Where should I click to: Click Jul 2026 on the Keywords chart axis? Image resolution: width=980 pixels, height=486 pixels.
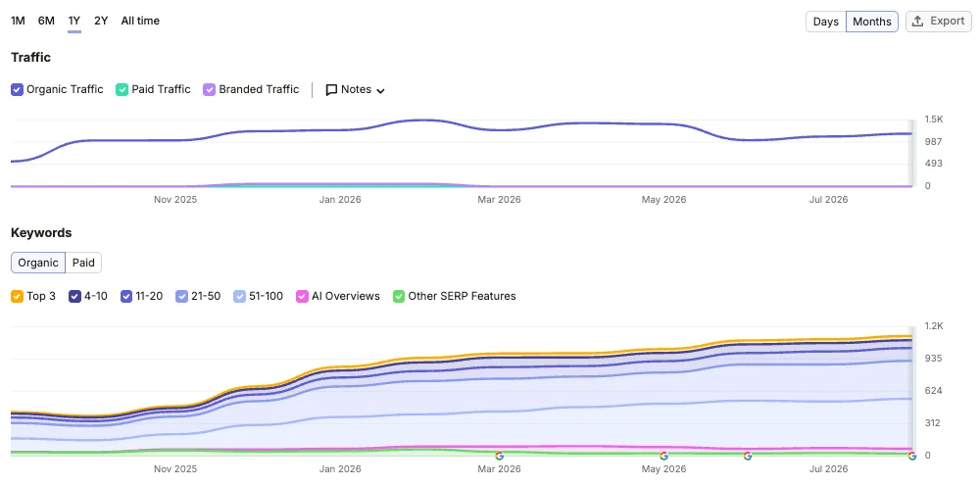(829, 469)
